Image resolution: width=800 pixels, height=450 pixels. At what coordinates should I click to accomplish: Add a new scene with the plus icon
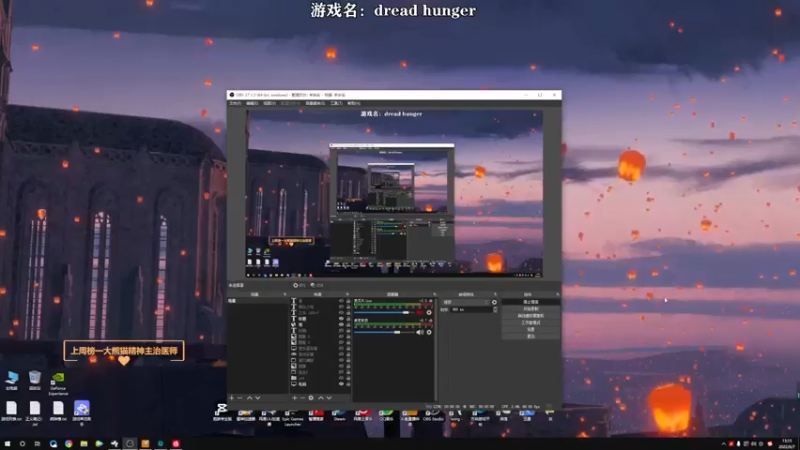pyautogui.click(x=232, y=397)
